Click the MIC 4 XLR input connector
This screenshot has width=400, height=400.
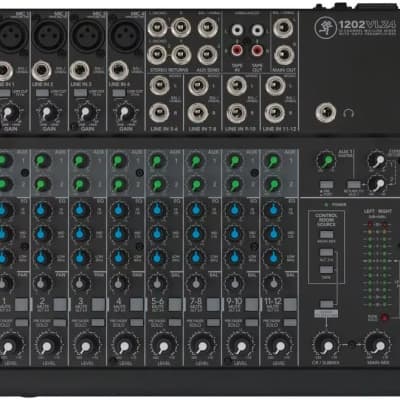(x=126, y=36)
